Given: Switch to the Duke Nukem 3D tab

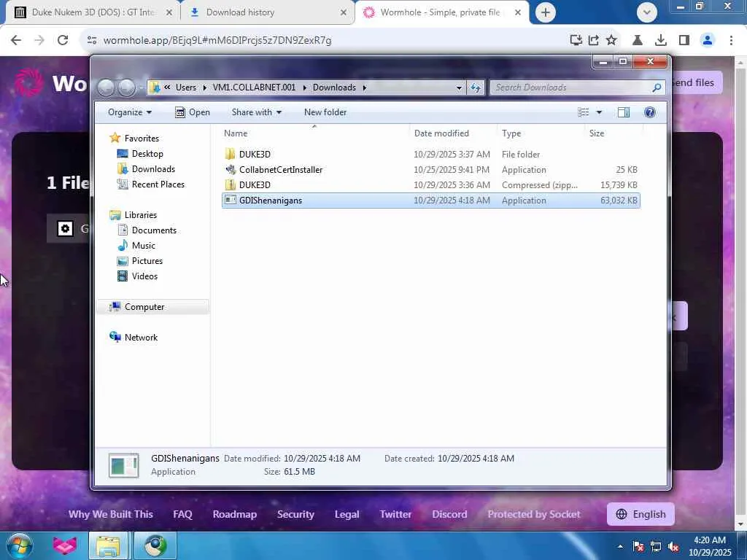Looking at the screenshot, I should click(93, 12).
